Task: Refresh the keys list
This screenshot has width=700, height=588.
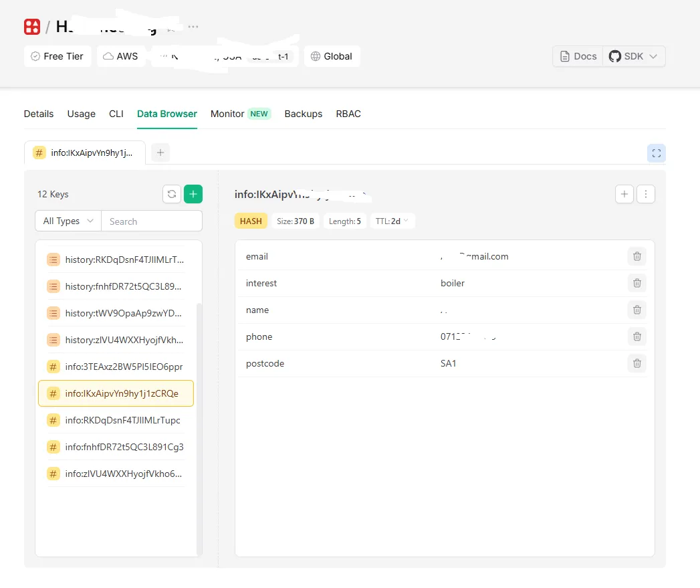Action: click(x=172, y=194)
